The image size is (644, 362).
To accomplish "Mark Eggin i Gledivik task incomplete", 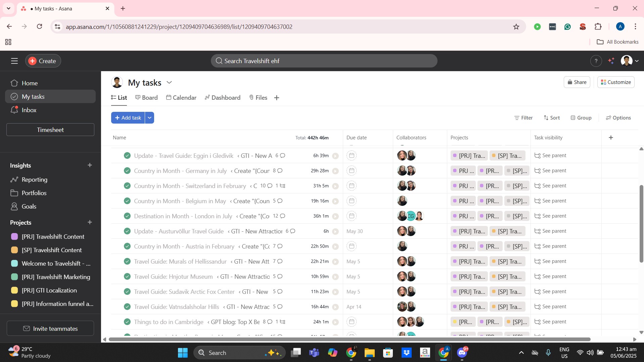I will [x=127, y=155].
